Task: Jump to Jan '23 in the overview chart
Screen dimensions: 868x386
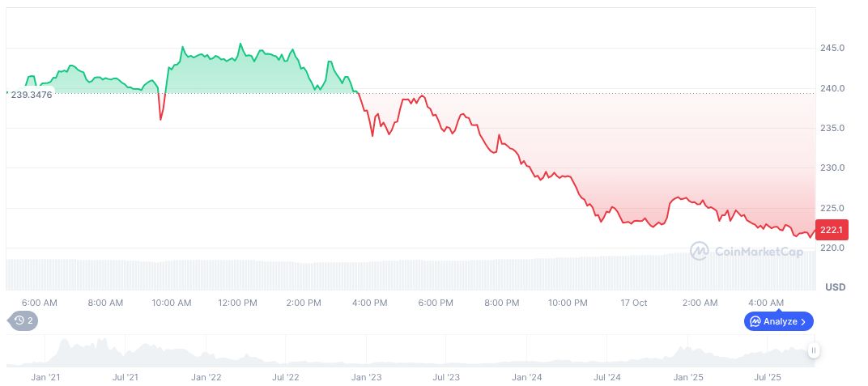Action: (x=366, y=377)
